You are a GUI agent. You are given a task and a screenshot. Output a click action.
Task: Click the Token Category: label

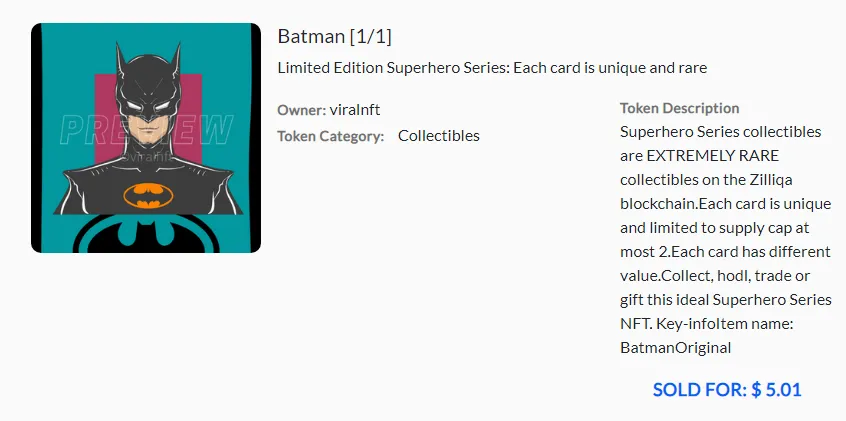click(331, 136)
